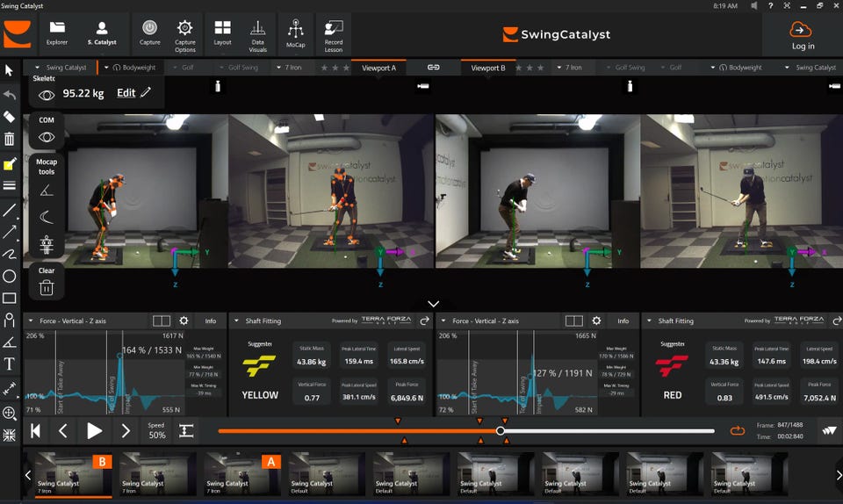843x504 pixels.
Task: Select the straight line drawing tool
Action: tap(9, 209)
